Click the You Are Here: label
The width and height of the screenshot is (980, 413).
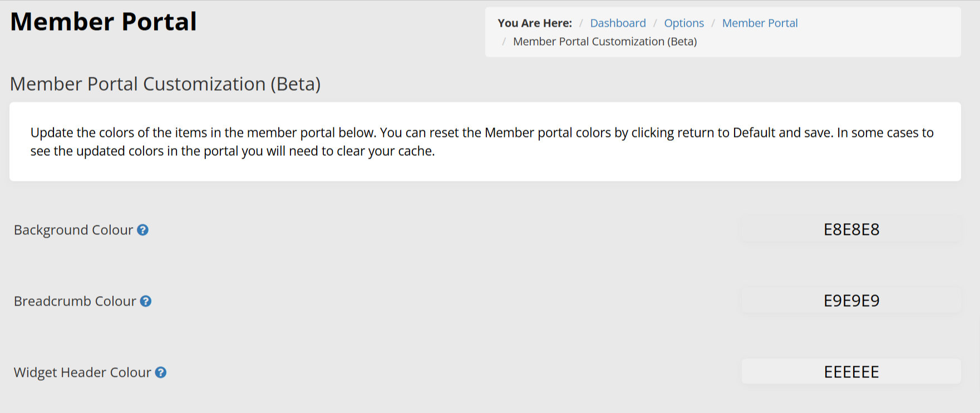(534, 23)
